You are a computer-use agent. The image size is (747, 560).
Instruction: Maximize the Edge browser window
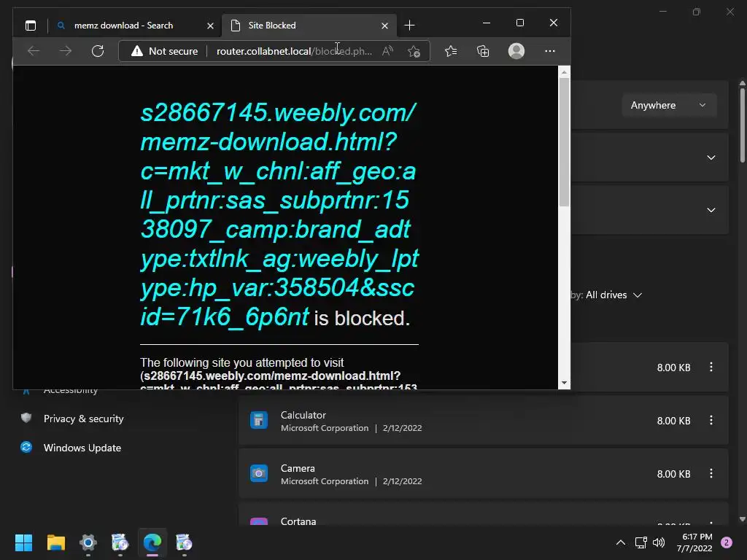click(x=520, y=23)
